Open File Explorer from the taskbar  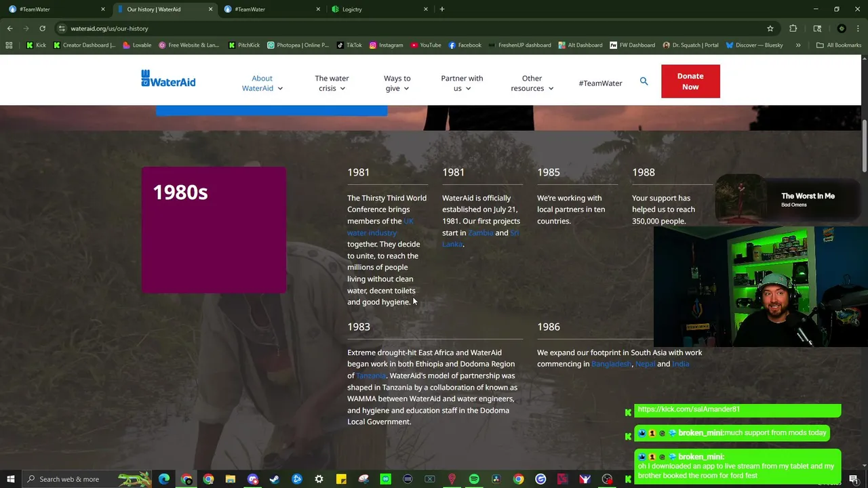[x=231, y=479]
